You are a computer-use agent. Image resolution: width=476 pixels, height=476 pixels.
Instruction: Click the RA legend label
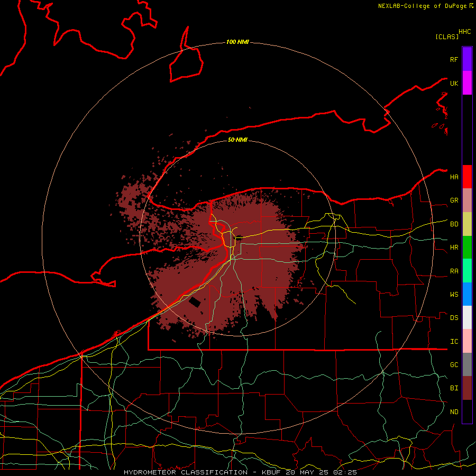(454, 271)
